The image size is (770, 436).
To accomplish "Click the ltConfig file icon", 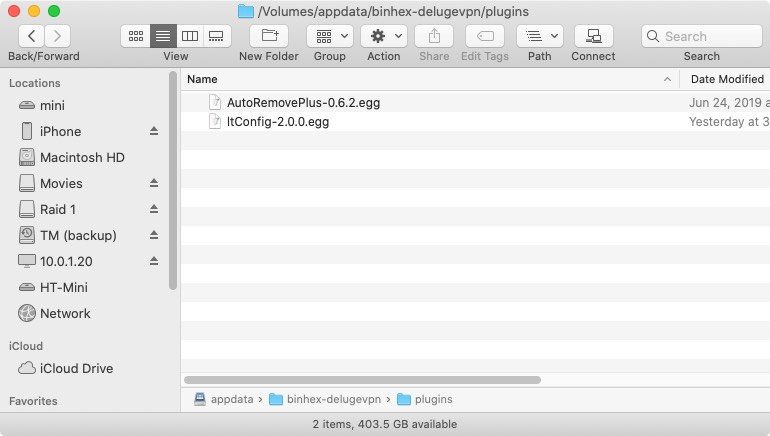I will coord(215,121).
